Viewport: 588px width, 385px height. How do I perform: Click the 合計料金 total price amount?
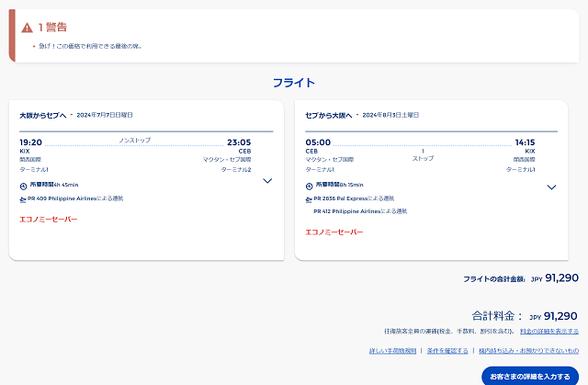click(x=560, y=315)
